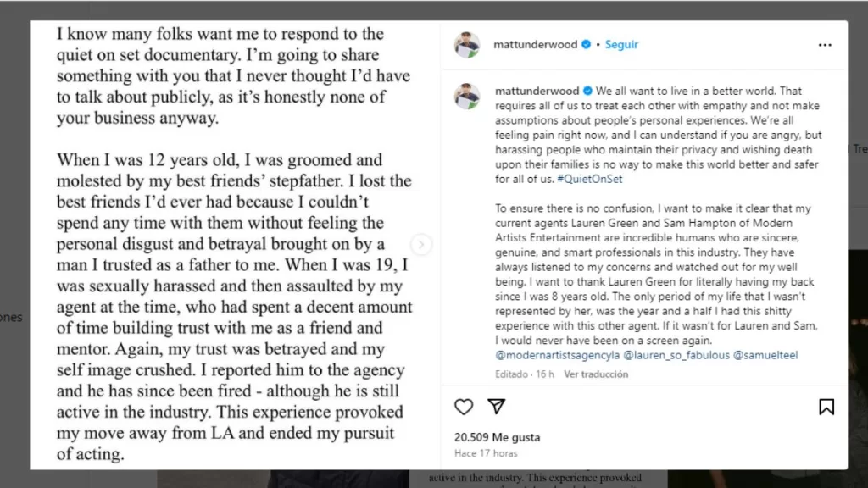Viewport: 868px width, 488px height.
Task: Click Ver traducción to translate caption
Action: point(596,374)
